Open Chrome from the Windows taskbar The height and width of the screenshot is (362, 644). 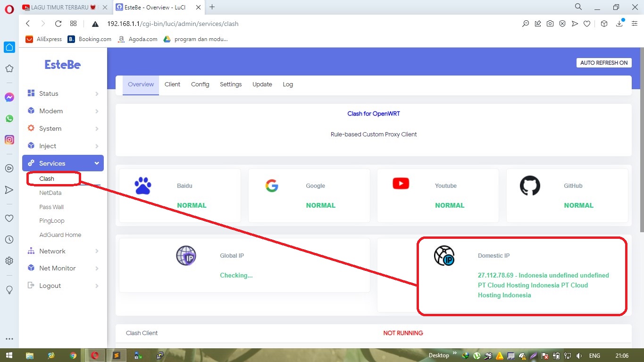(73, 355)
